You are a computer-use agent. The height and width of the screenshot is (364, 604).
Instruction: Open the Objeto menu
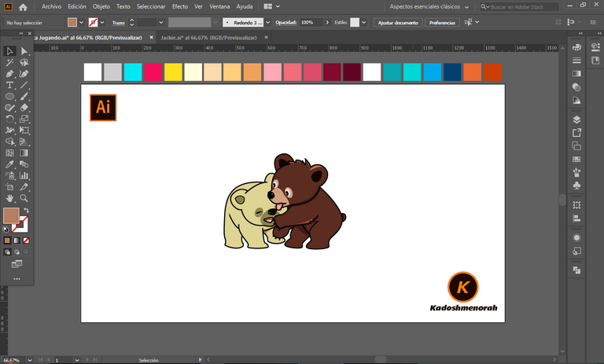[101, 6]
